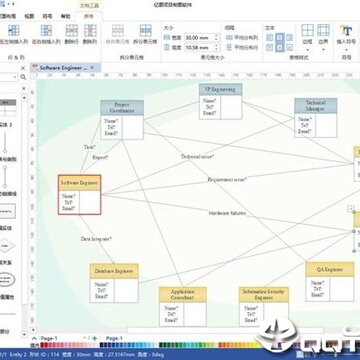Image resolution: width=360 pixels, height=360 pixels.
Task: Select the ellipse attribute shape in library
Action: (x=7, y=279)
